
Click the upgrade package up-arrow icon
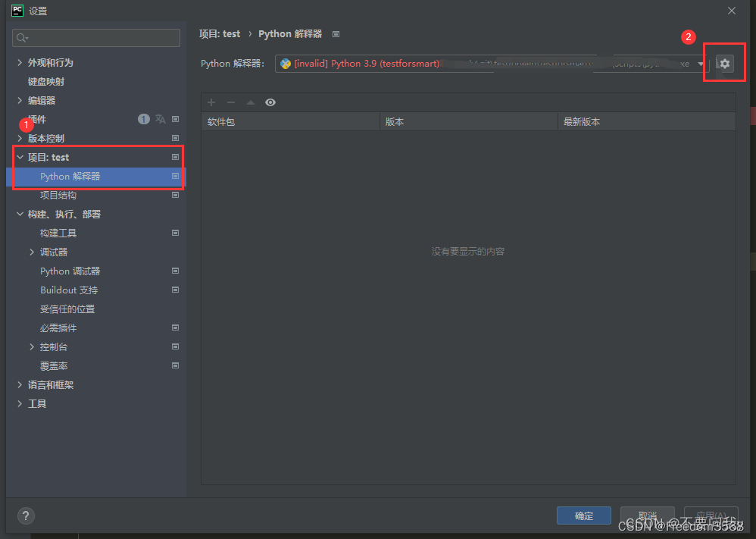(251, 102)
